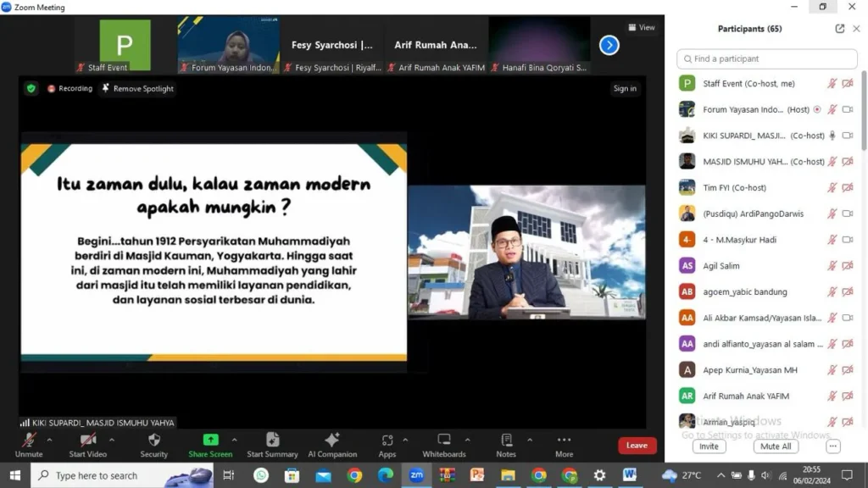Select participant 4 - M.Masykur Hadi
868x488 pixels.
766,240
